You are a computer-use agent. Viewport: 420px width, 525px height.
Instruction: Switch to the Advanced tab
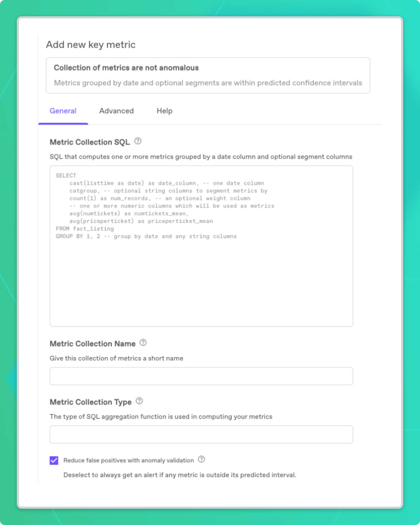click(116, 111)
